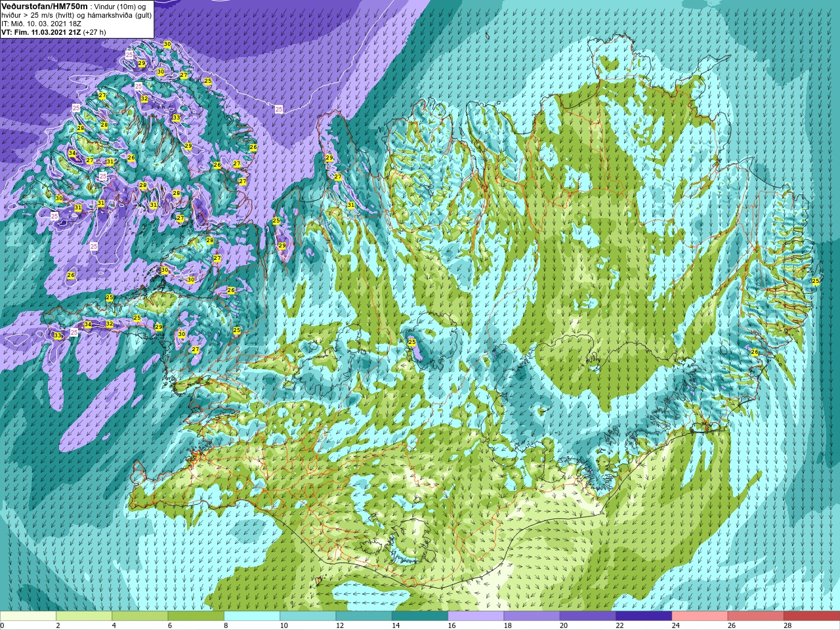Click the 26–28 m/s salmon legend swatch
Image resolution: width=840 pixels, height=630 pixels.
click(x=756, y=616)
